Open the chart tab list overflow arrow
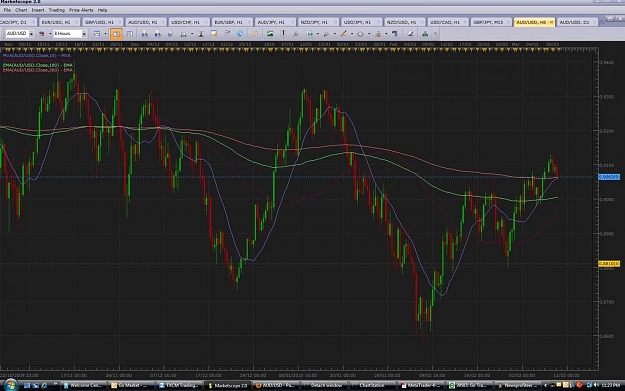625x391 pixels. click(x=602, y=23)
